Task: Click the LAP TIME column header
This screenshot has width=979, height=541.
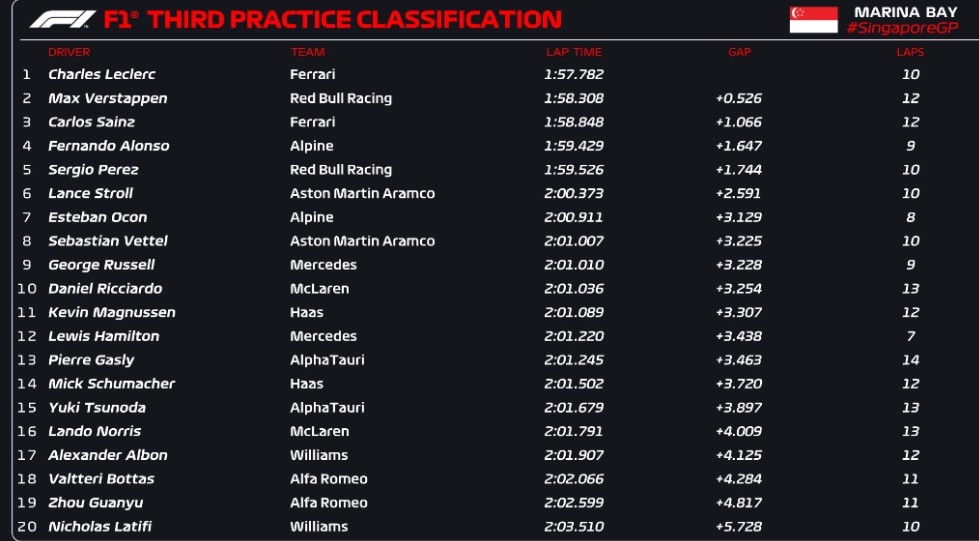Action: [x=574, y=52]
